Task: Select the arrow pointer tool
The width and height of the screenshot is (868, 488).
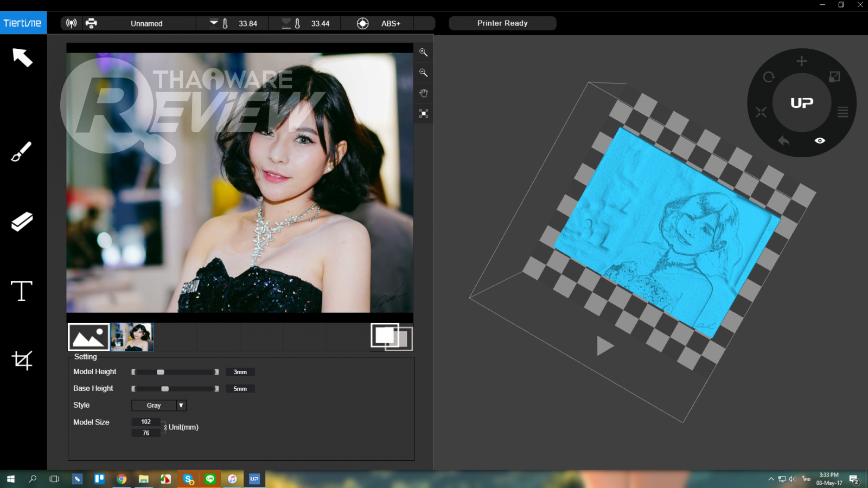Action: pyautogui.click(x=22, y=57)
